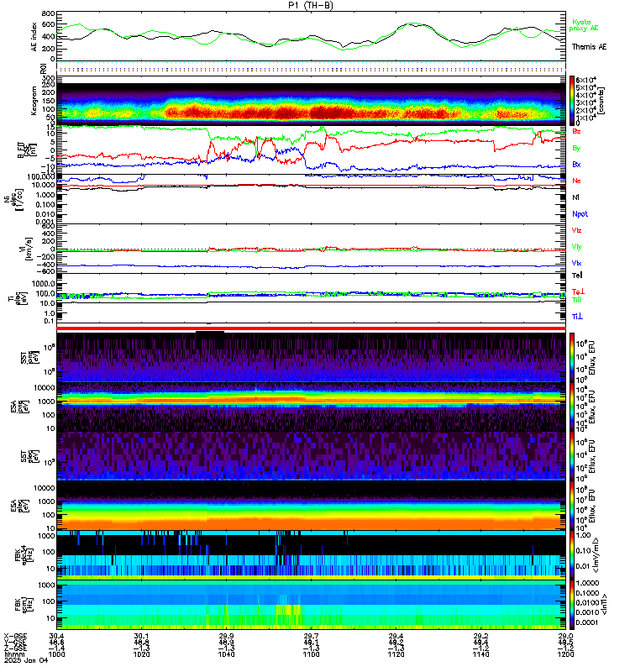Click the FBK edc wave spectrogram panel

311,555
